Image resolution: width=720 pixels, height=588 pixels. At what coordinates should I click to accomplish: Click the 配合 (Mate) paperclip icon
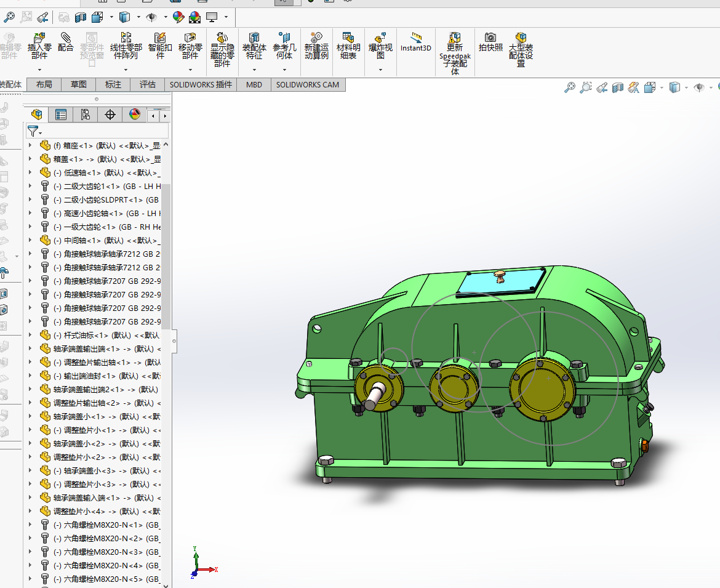point(66,39)
